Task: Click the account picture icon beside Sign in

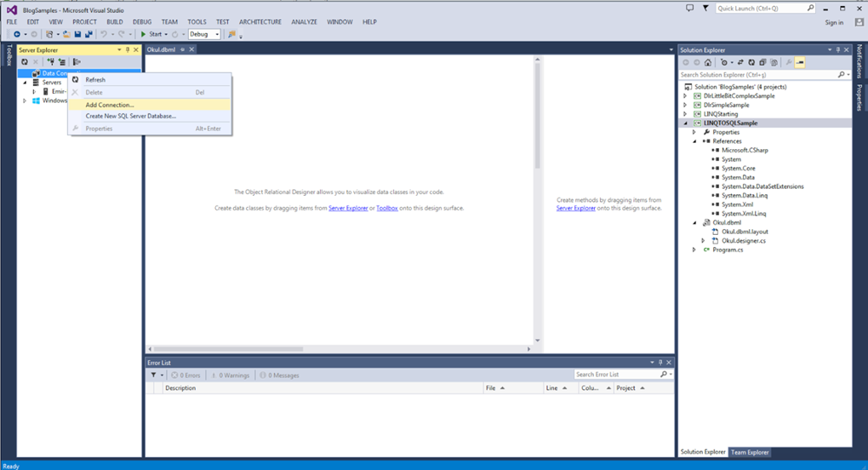Action: [859, 22]
